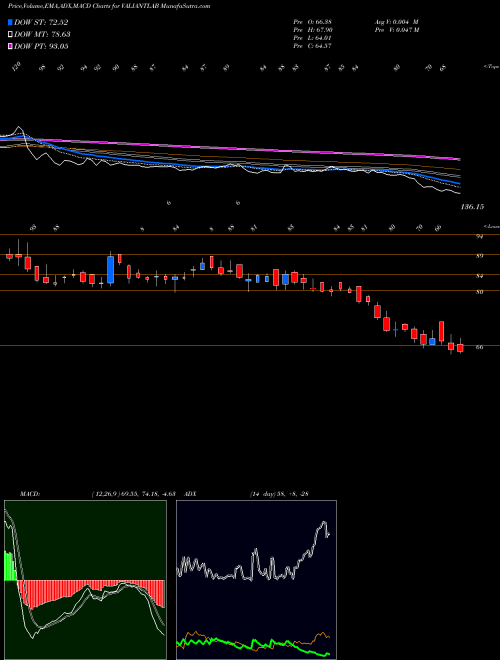The image size is (500, 660).
Task: Click the right end of the blue DOW ST line
Action: tap(459, 184)
